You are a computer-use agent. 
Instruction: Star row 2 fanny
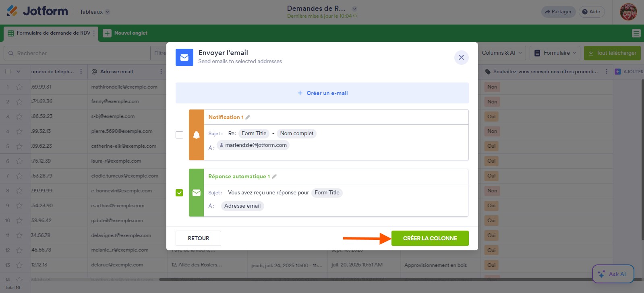tap(19, 102)
